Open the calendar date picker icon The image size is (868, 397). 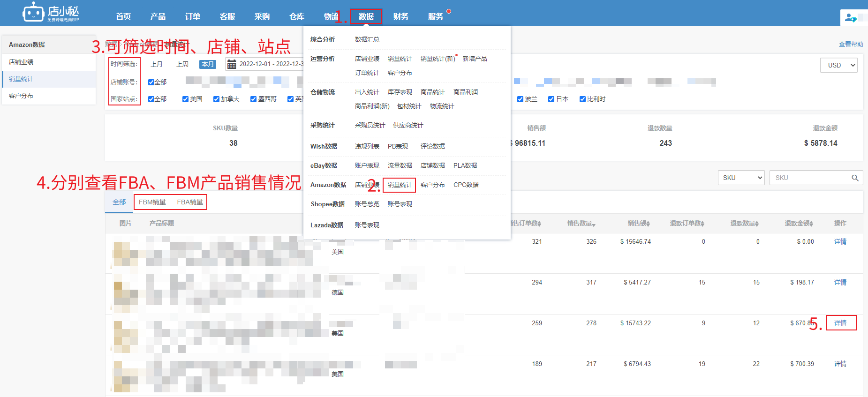click(232, 64)
